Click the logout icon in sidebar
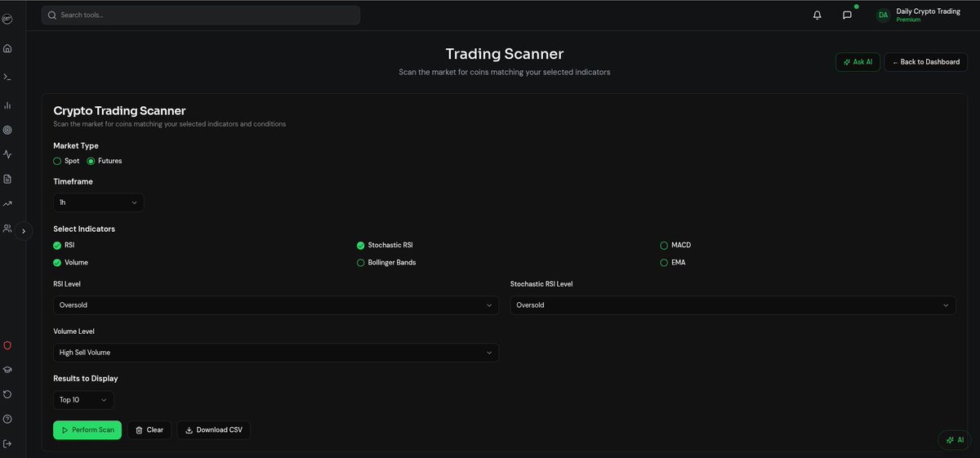Screen dimensions: 980x458 tap(7, 443)
